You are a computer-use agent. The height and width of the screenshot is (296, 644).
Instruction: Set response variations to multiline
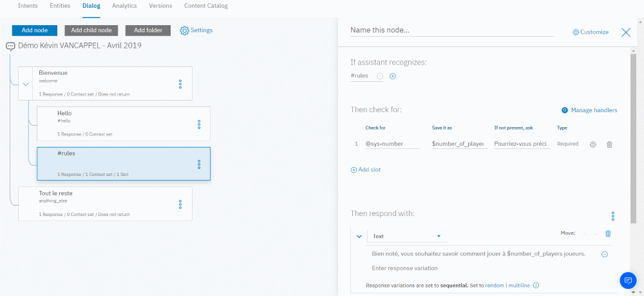[519, 285]
